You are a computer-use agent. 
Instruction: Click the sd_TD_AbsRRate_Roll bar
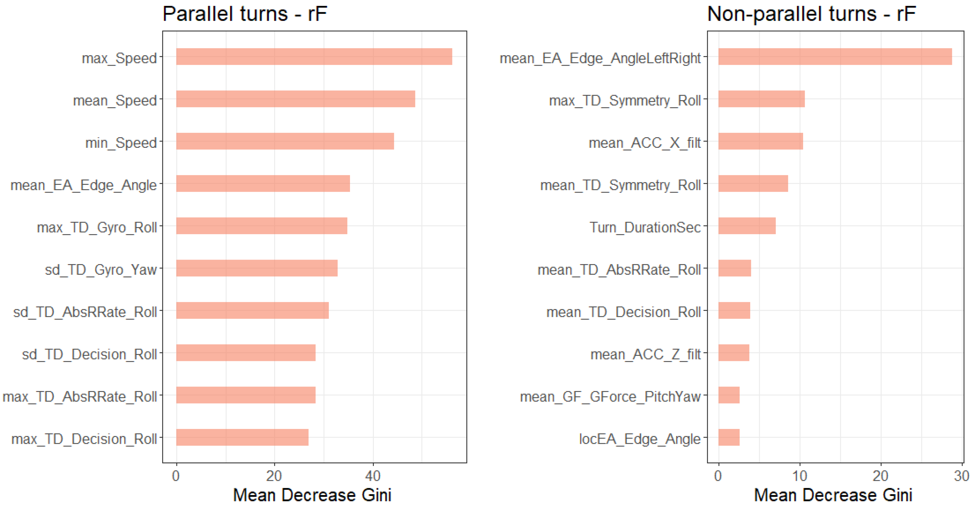coord(252,310)
